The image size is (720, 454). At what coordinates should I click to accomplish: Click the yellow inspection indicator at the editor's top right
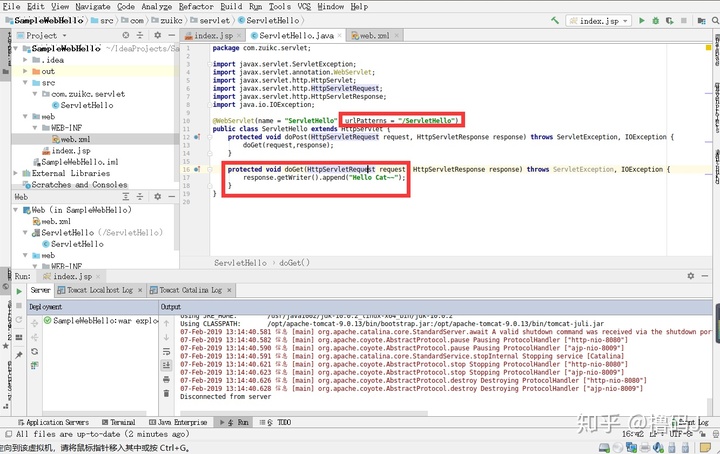[x=708, y=47]
